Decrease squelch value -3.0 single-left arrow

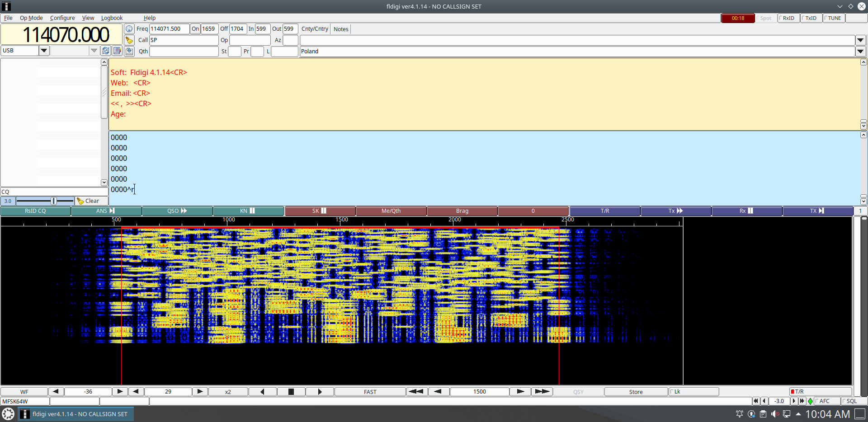point(764,401)
